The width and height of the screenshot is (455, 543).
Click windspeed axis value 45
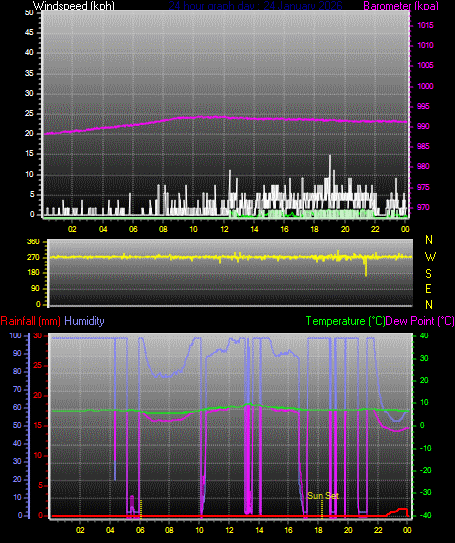coord(29,32)
